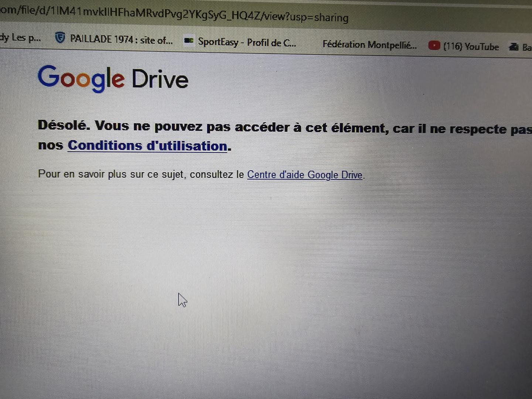
Task: Click the PAILLADE 1974 shield favicon
Action: [x=60, y=37]
